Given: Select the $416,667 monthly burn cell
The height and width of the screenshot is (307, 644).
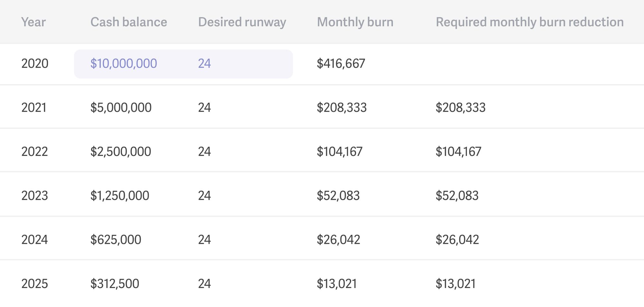Looking at the screenshot, I should [341, 63].
